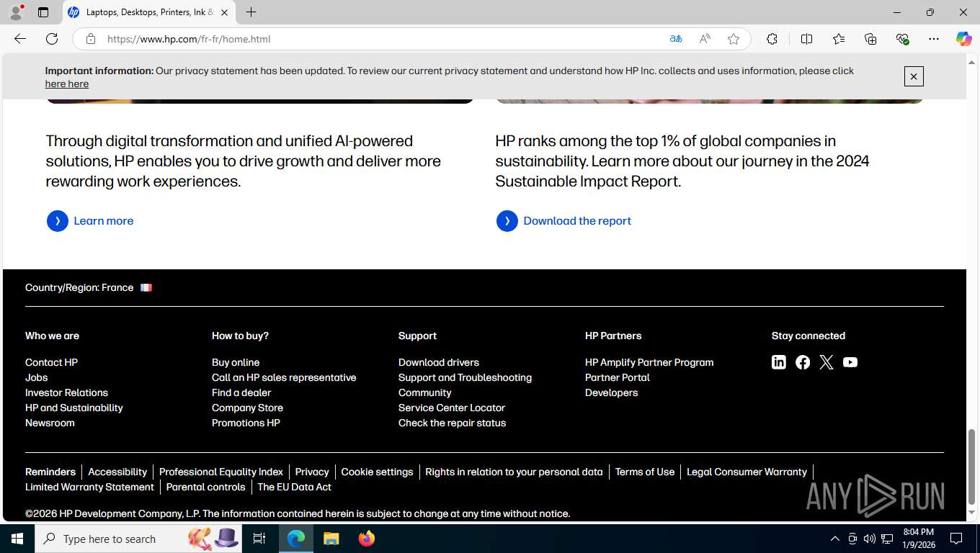The height and width of the screenshot is (553, 980).
Task: Click the Learn more chevron circle icon
Action: 58,221
